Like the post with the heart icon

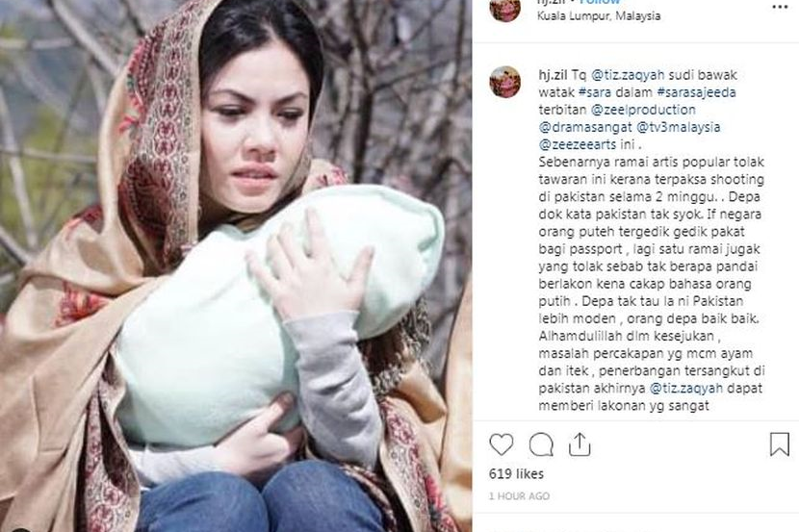tap(501, 444)
